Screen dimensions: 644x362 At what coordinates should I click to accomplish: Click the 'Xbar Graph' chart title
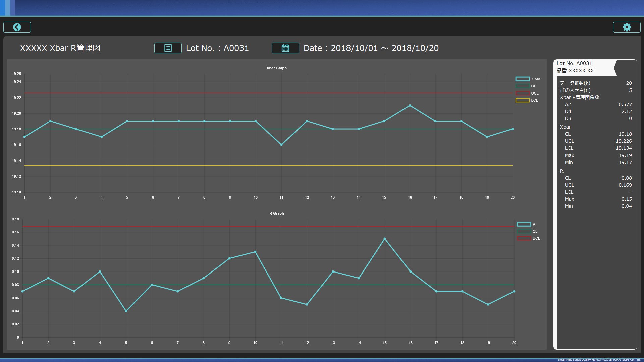click(277, 68)
